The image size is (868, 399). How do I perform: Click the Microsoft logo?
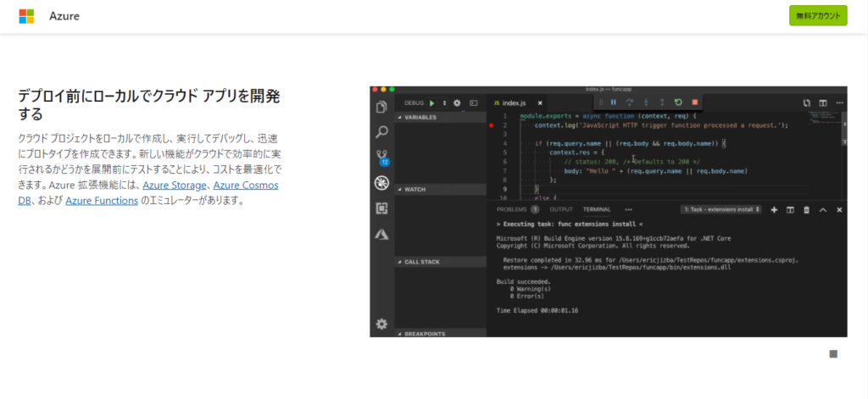[x=26, y=16]
